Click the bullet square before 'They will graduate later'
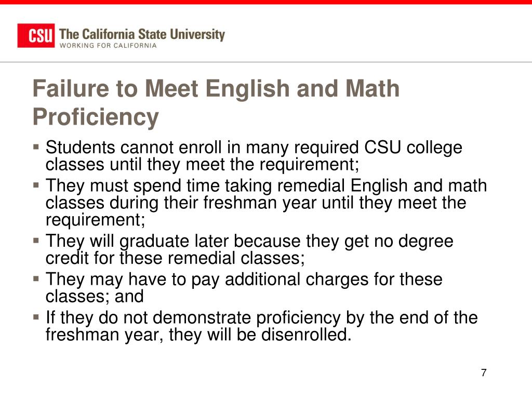 pos(36,241)
